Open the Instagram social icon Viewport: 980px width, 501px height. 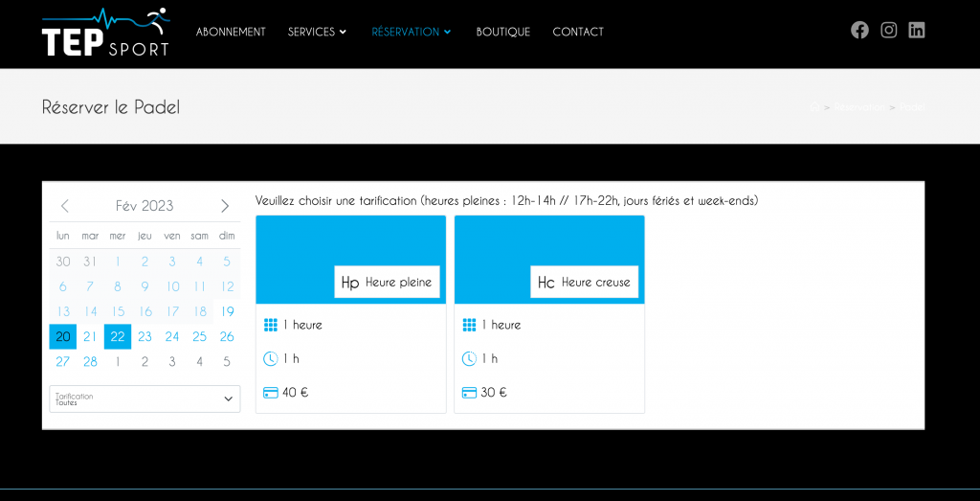point(888,30)
